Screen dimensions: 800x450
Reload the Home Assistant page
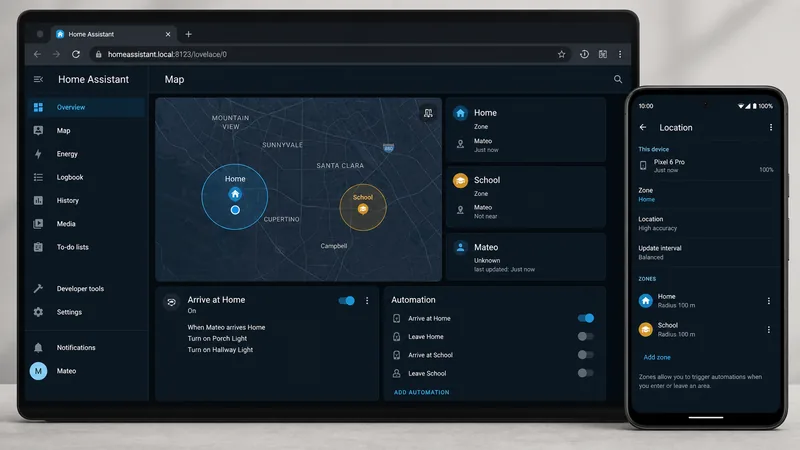point(76,54)
